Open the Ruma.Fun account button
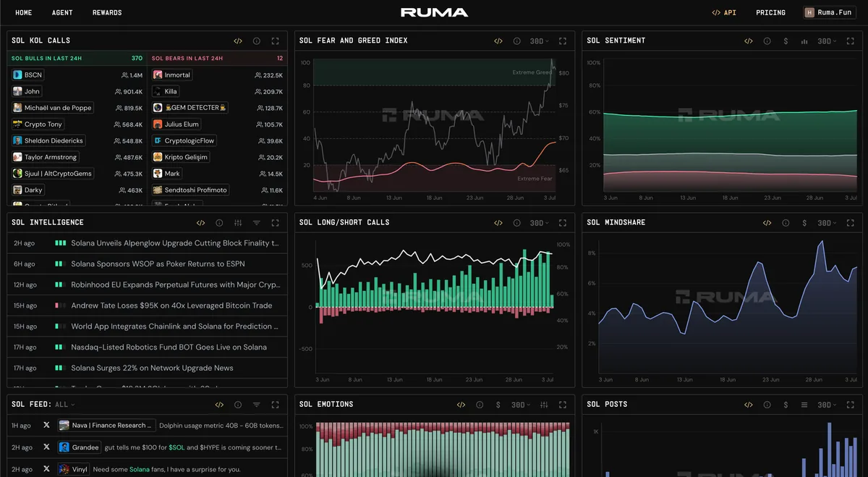 829,12
